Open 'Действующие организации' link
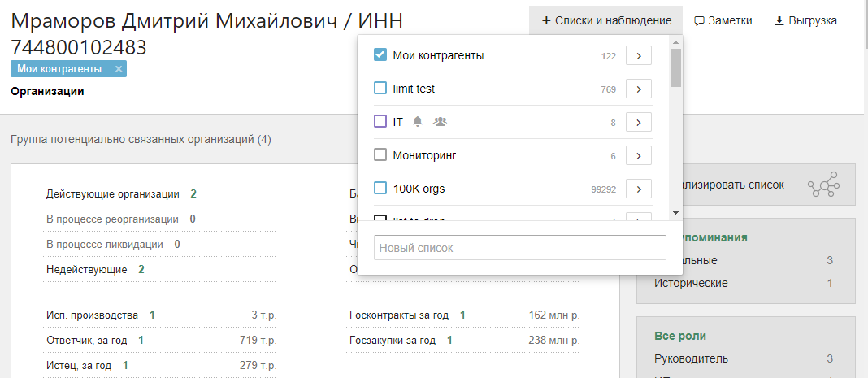The height and width of the screenshot is (378, 868). (113, 193)
